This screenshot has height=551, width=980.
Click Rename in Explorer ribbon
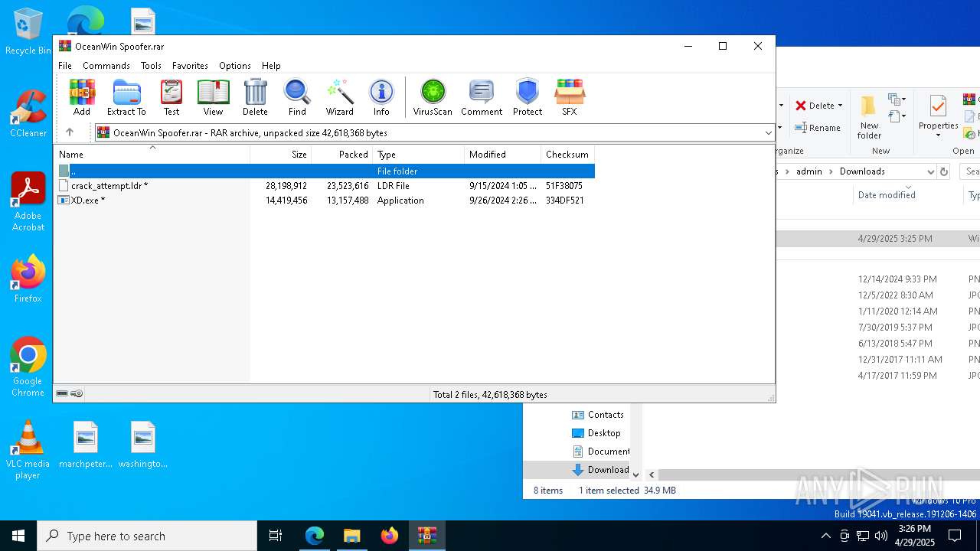point(818,128)
